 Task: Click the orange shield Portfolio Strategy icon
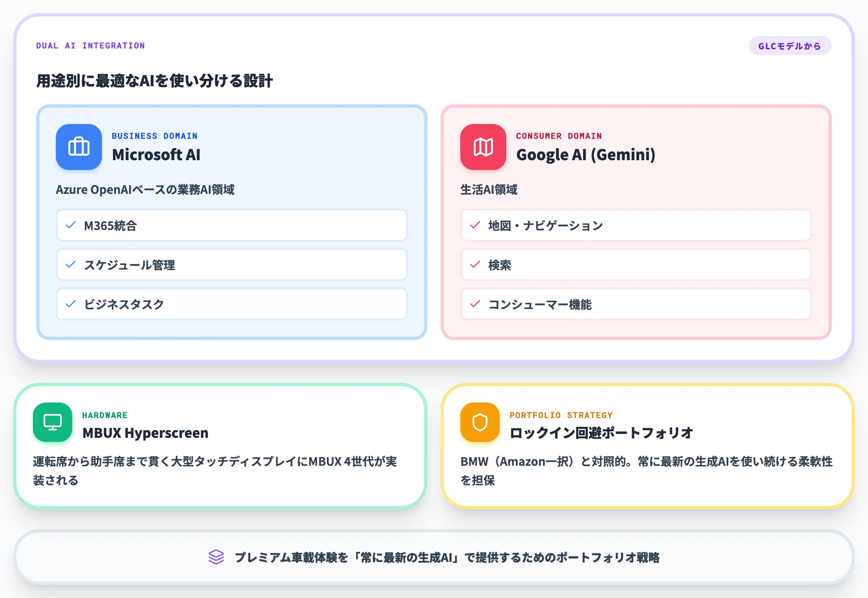(480, 422)
